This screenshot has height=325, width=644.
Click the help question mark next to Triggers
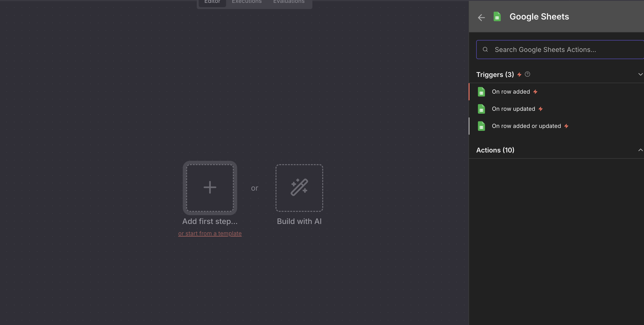click(527, 74)
